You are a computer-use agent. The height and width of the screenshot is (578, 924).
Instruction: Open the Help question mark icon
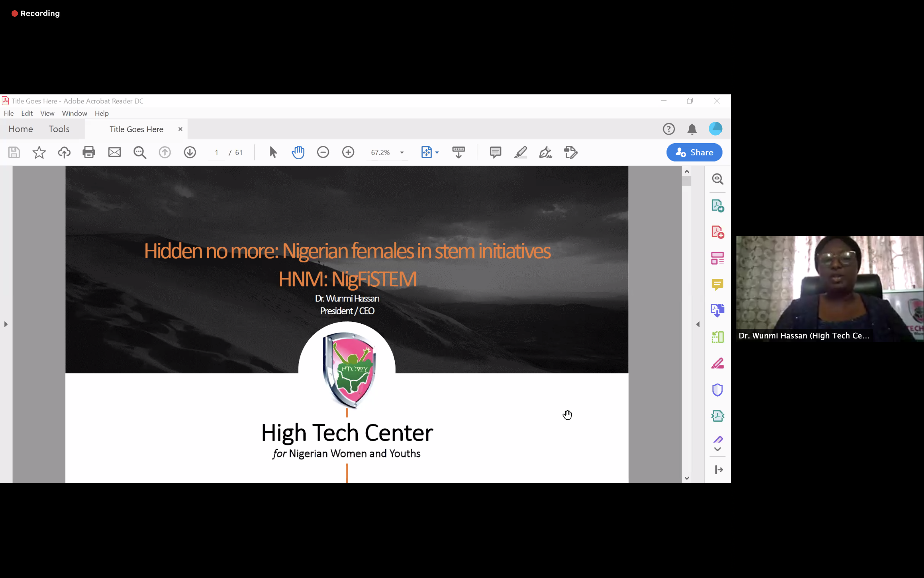[669, 129]
